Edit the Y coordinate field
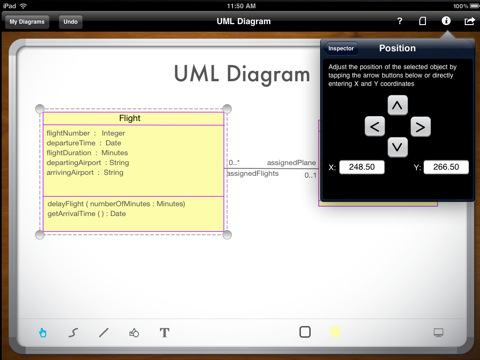 [446, 167]
